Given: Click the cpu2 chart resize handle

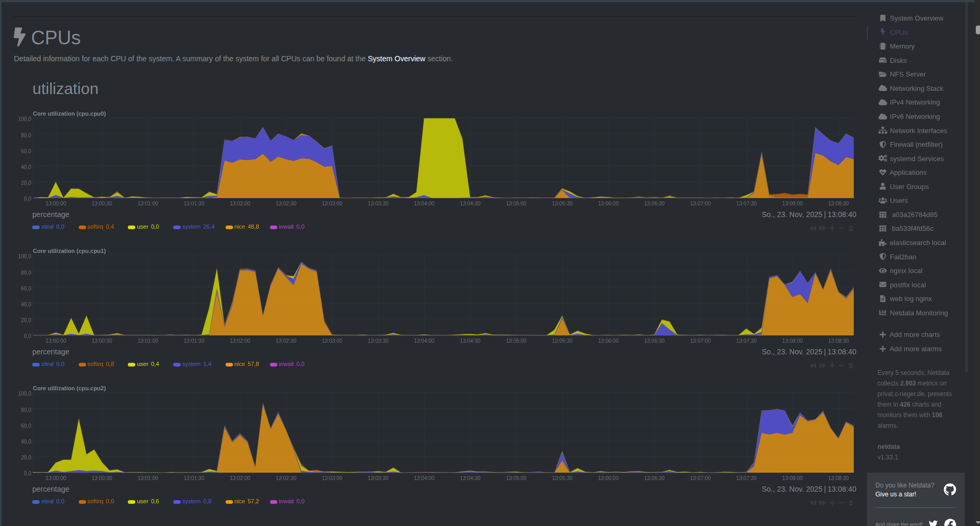Looking at the screenshot, I should [x=851, y=503].
